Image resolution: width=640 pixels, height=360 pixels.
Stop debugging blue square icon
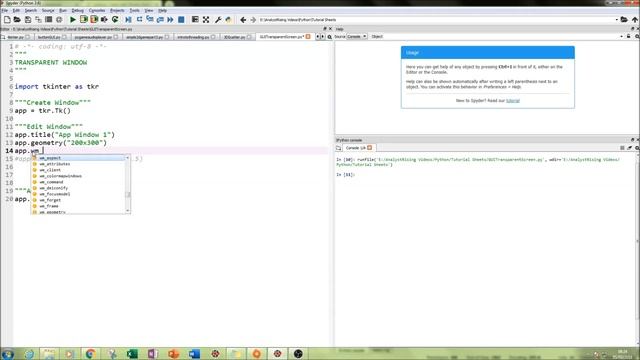coord(181,20)
